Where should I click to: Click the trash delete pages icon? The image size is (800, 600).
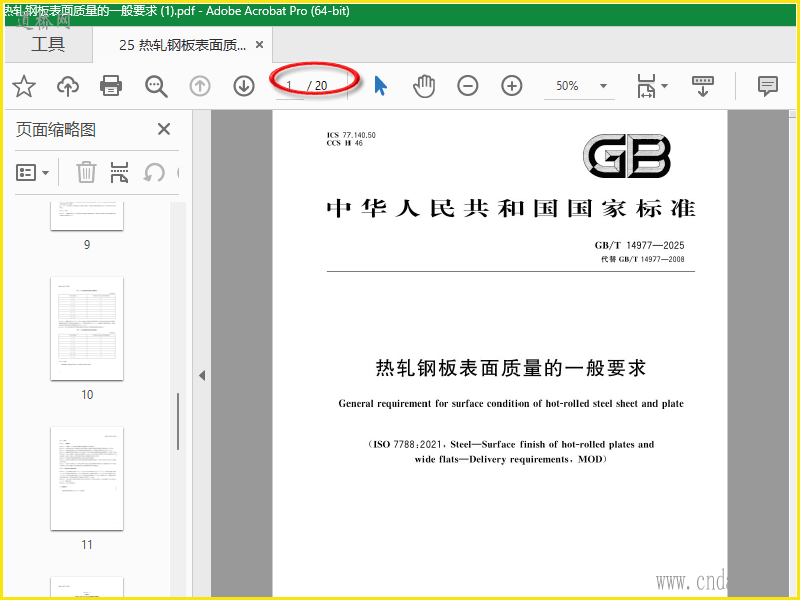[86, 172]
